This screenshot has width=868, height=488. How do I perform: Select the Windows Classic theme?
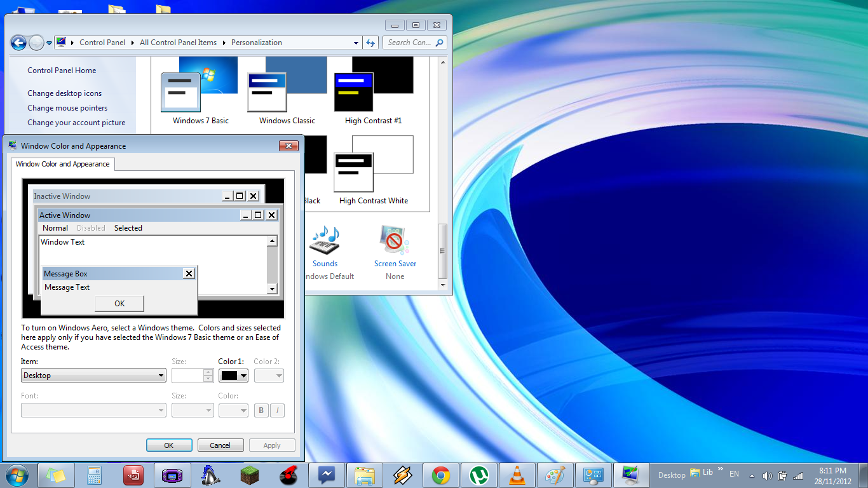[x=287, y=91]
